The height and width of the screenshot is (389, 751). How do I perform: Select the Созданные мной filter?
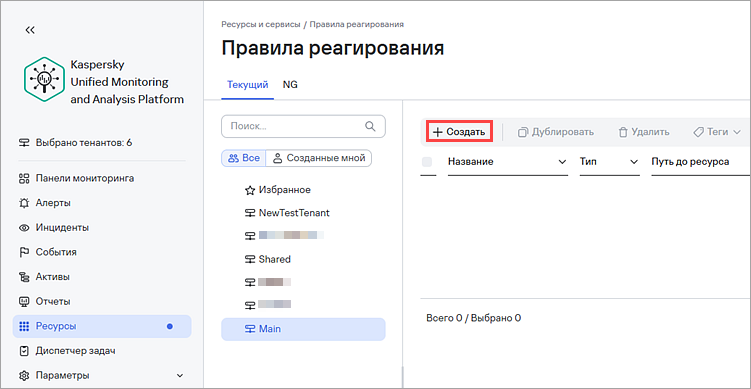click(x=319, y=158)
